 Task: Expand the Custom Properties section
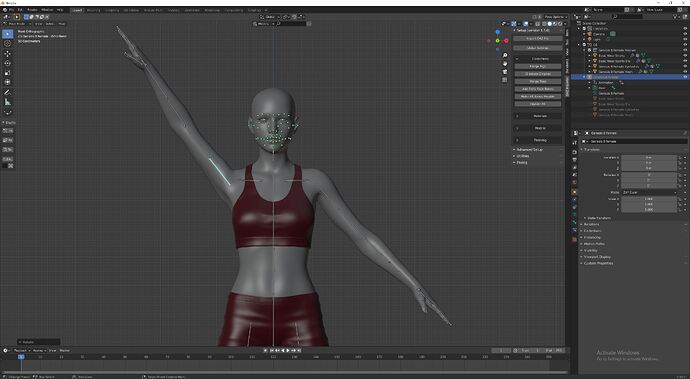click(598, 263)
